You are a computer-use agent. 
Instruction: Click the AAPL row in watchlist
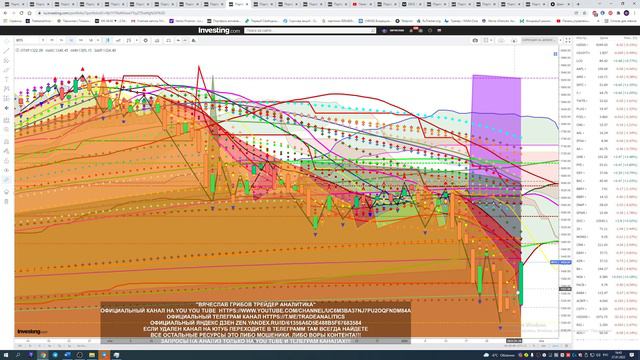click(x=606, y=69)
